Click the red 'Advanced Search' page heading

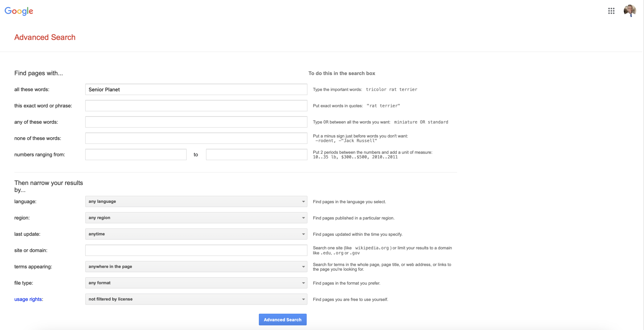click(x=45, y=37)
